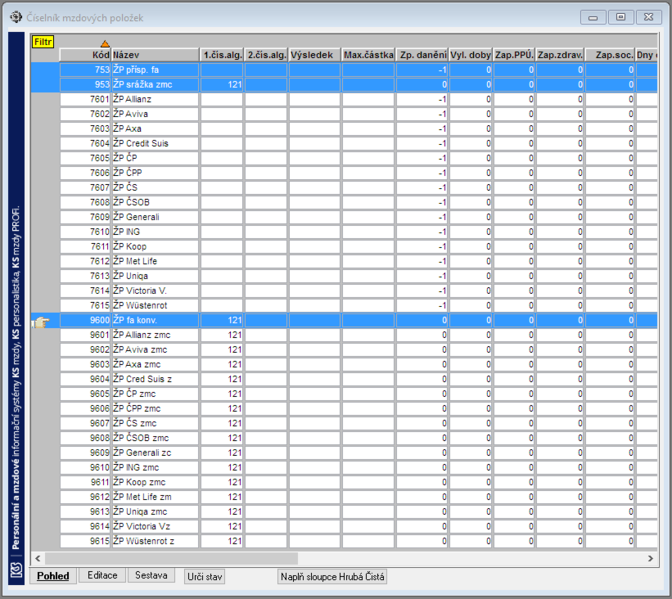Click the Zp. danění column header
Viewport: 672px width, 599px height.
(422, 55)
